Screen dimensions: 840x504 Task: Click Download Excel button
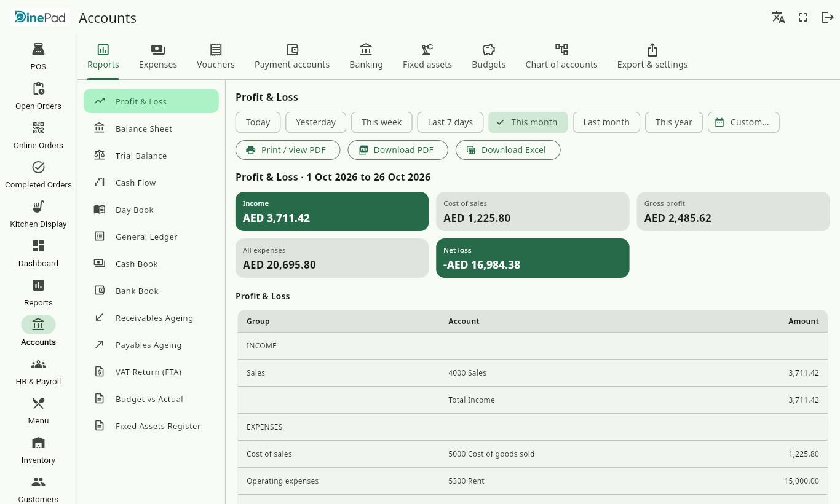[x=508, y=150]
